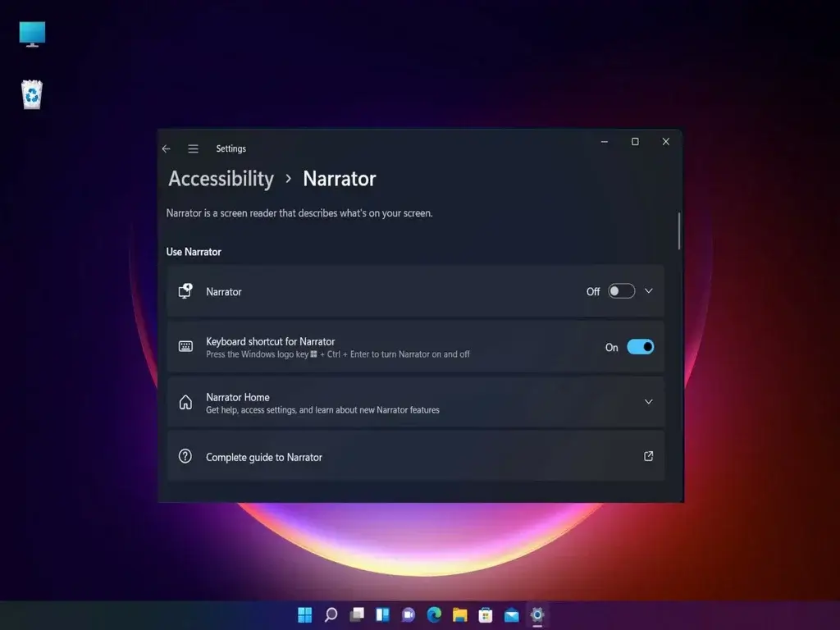The image size is (840, 630).
Task: Open the external link icon for the Narrator guide
Action: click(647, 456)
